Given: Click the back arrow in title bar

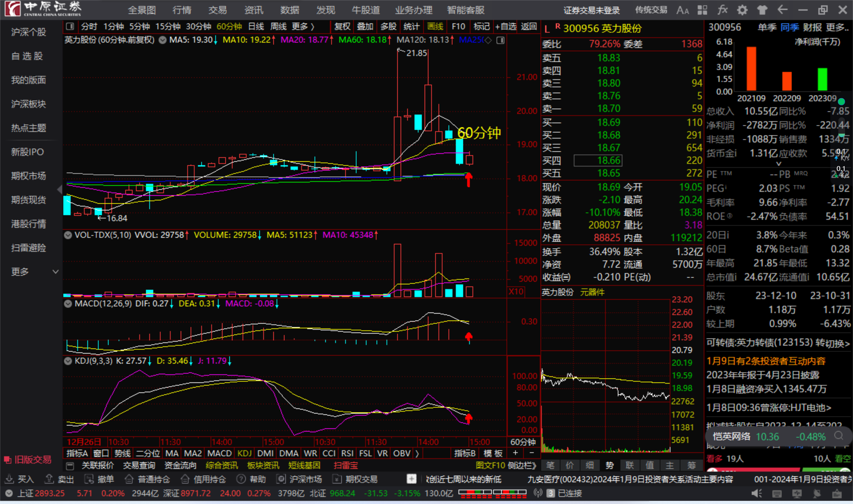Looking at the screenshot, I should click(x=782, y=10).
